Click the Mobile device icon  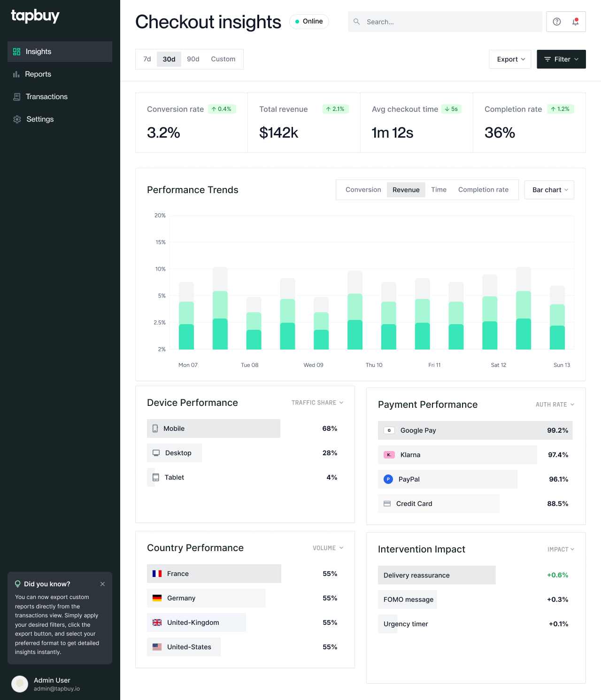coord(155,428)
